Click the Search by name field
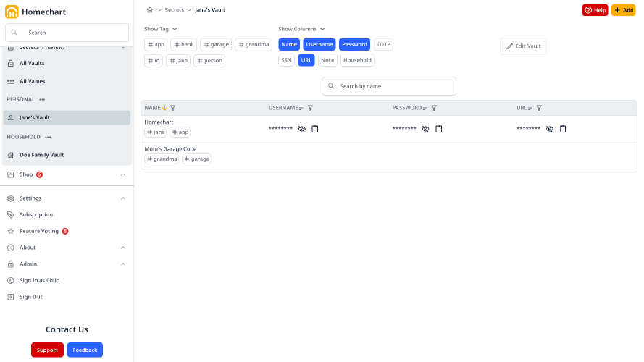Viewport: 644px width, 362px height. point(389,86)
